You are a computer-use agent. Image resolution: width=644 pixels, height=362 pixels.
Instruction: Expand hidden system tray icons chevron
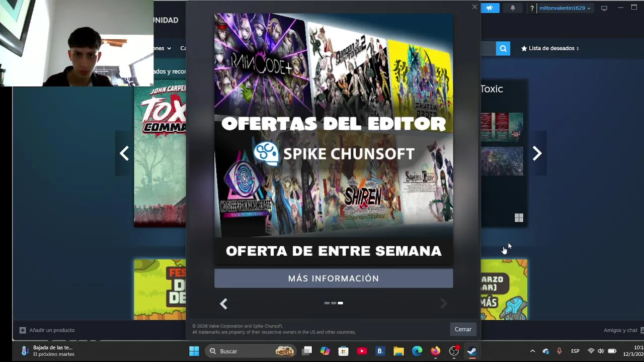pos(532,351)
